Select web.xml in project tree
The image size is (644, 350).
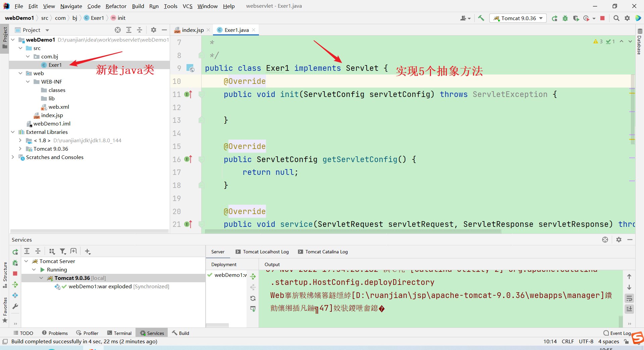pyautogui.click(x=59, y=107)
